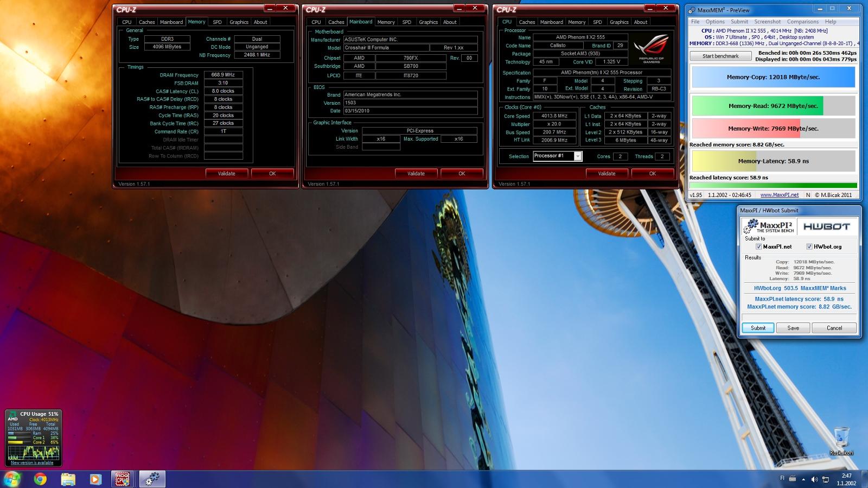
Task: Open the Submit menu in MaxxMEM
Action: click(739, 22)
